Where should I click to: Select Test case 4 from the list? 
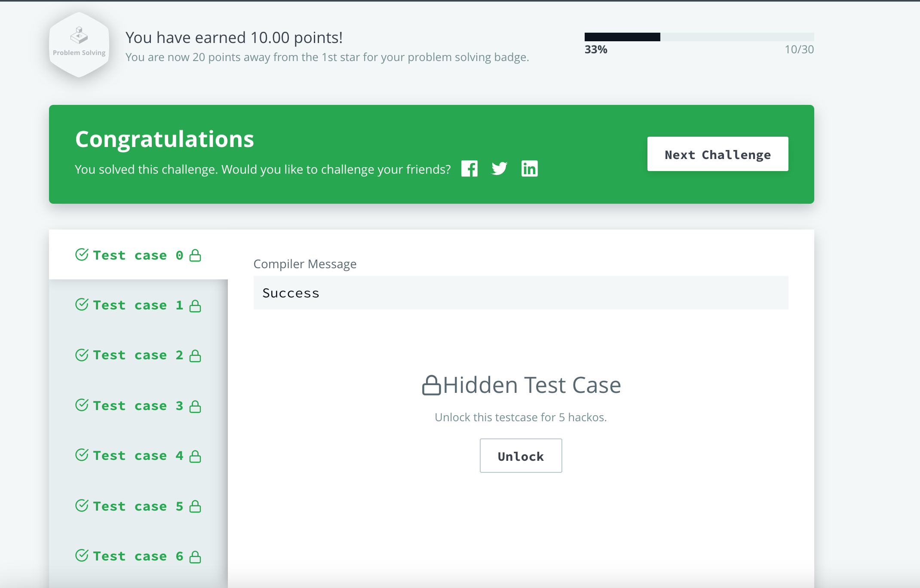coord(138,455)
